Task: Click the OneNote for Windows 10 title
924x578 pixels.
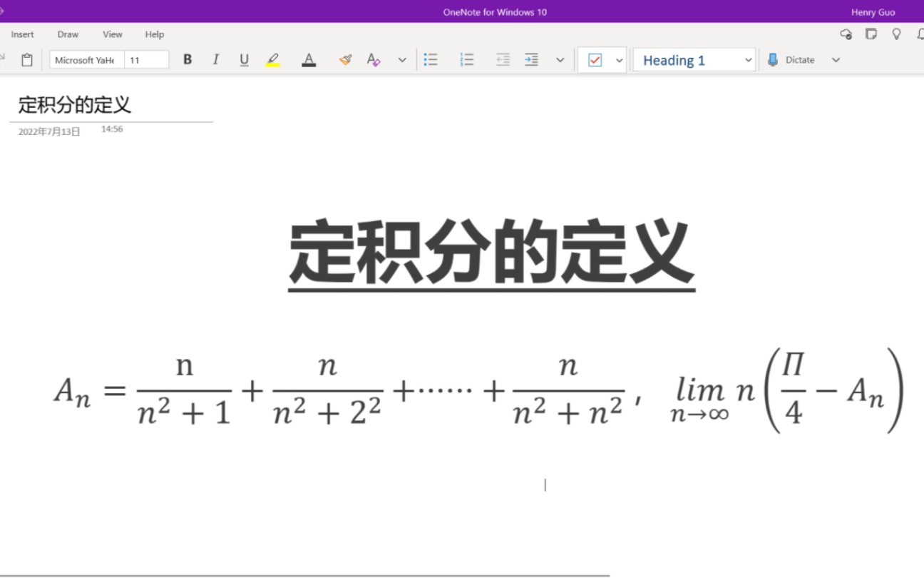Action: coord(495,12)
